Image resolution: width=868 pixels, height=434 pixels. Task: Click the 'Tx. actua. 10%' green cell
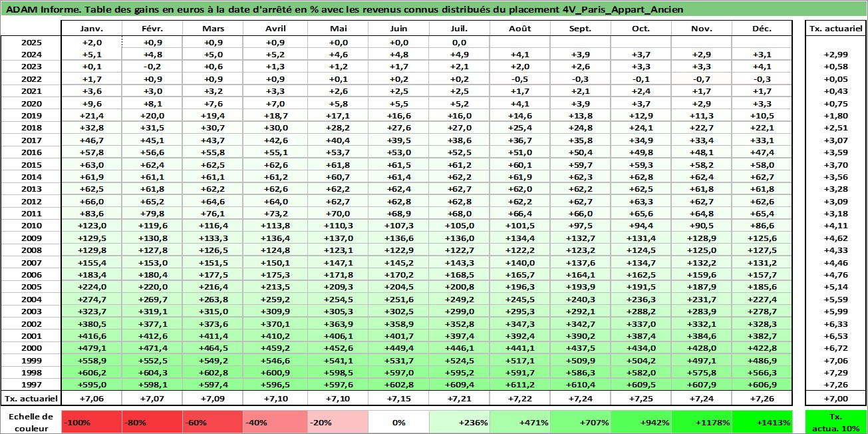(836, 422)
